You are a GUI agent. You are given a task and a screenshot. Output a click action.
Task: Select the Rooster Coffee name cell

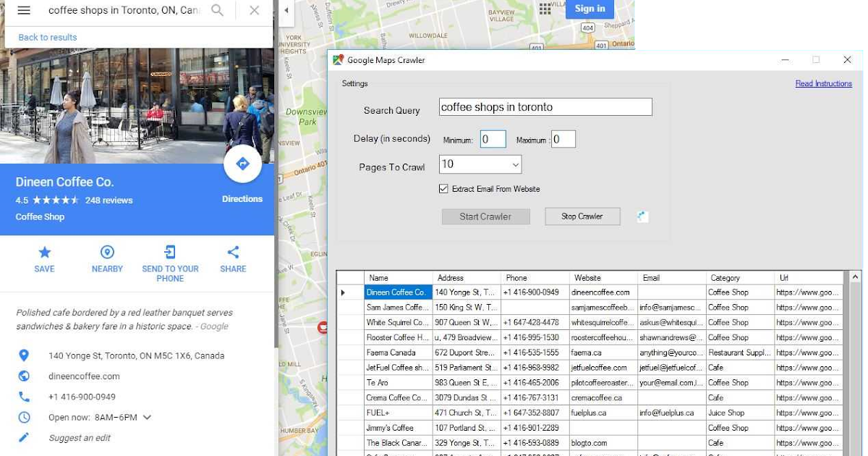point(399,338)
